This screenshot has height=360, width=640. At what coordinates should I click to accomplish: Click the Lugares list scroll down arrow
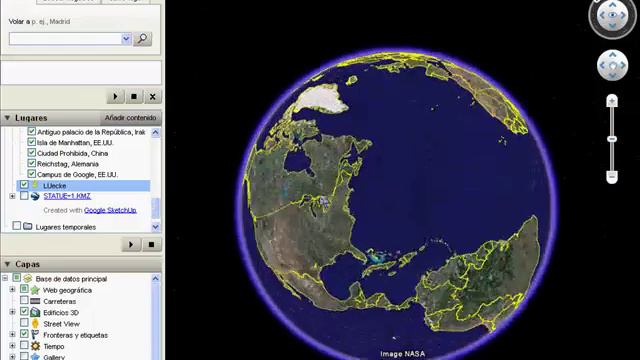(156, 227)
